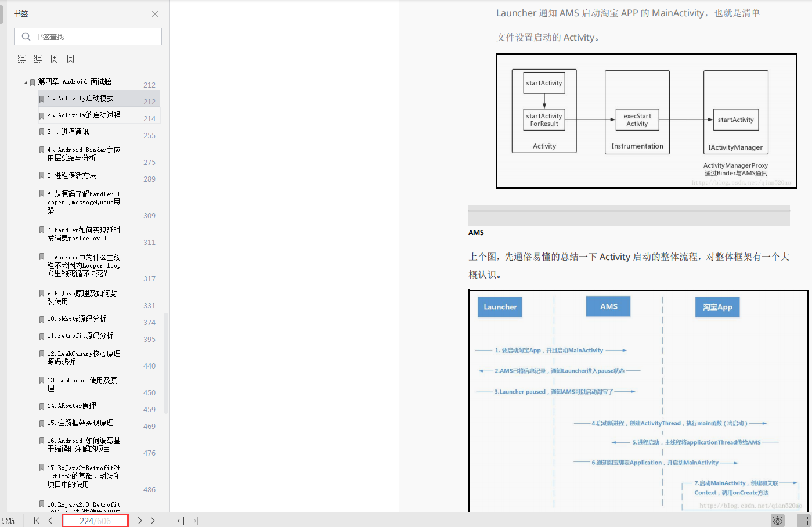Click the Launcher box in the sequence diagram

(500, 307)
